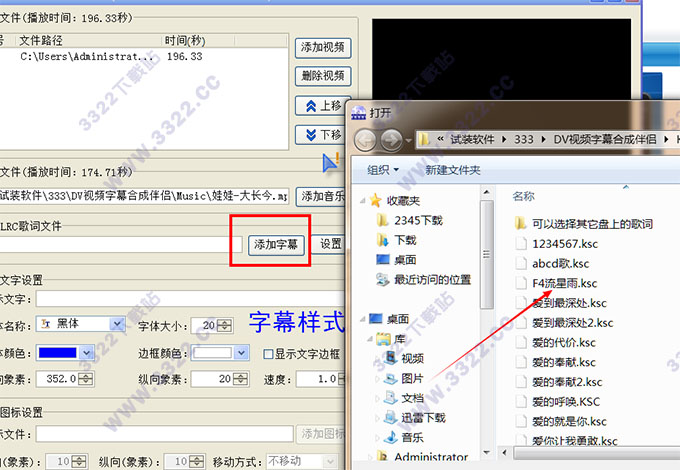Click the music file path field
680x470 pixels.
pyautogui.click(x=144, y=196)
